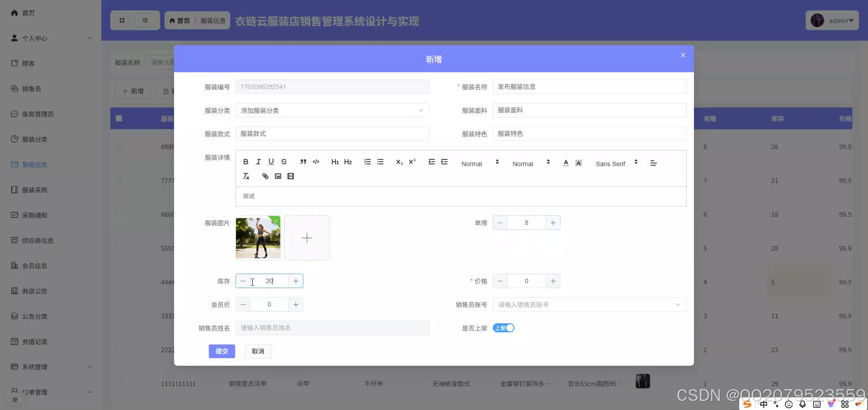Increase 单限 value with plus button
The height and width of the screenshot is (410, 868).
553,223
